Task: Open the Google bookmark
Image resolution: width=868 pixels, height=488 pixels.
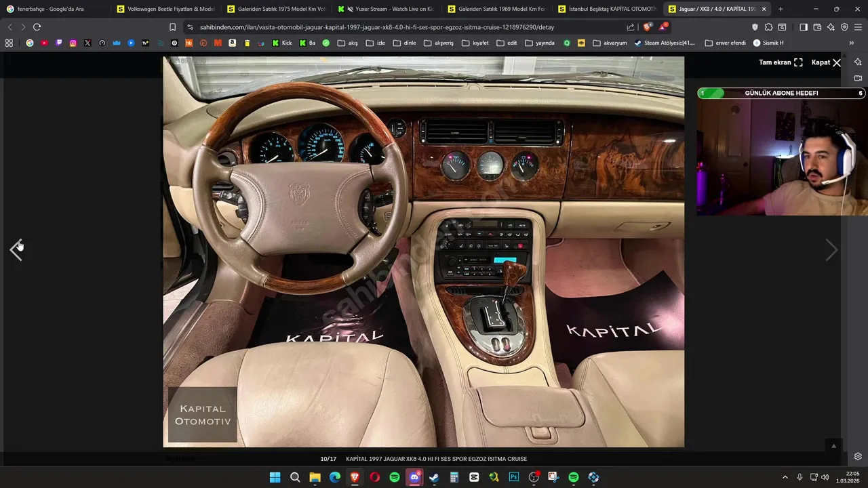Action: (x=29, y=43)
